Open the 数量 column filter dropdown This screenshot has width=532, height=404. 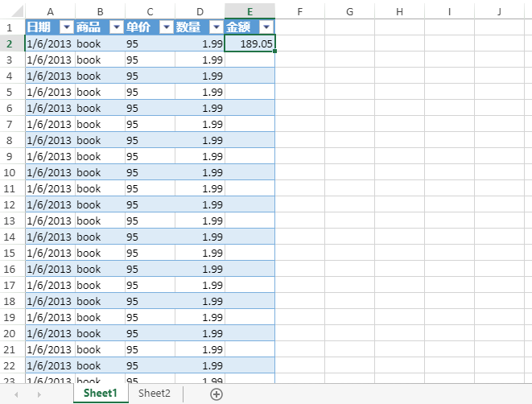pyautogui.click(x=217, y=27)
